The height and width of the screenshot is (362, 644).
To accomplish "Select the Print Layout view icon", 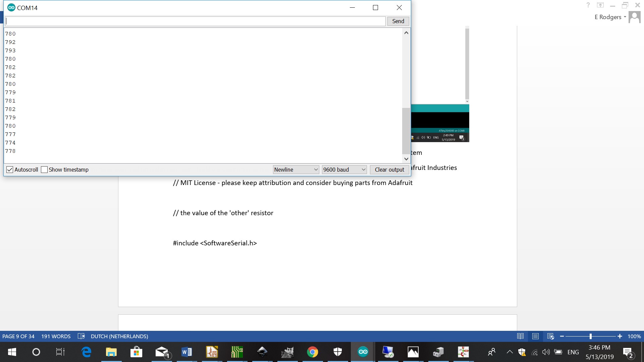I will point(535,336).
